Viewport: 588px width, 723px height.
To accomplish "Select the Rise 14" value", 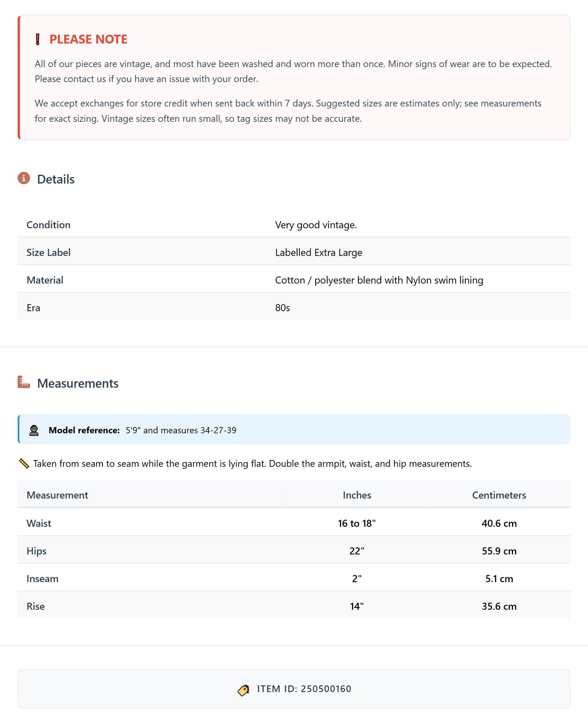I will [357, 606].
